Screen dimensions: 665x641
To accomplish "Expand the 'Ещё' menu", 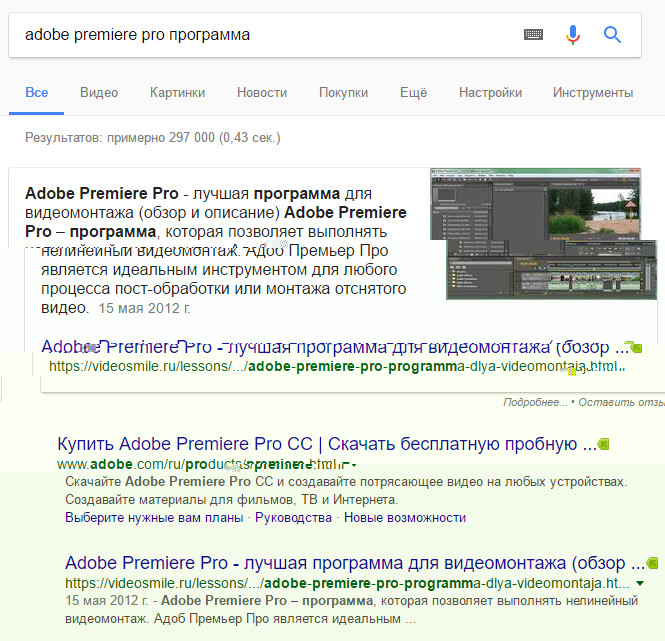I will coord(414,92).
